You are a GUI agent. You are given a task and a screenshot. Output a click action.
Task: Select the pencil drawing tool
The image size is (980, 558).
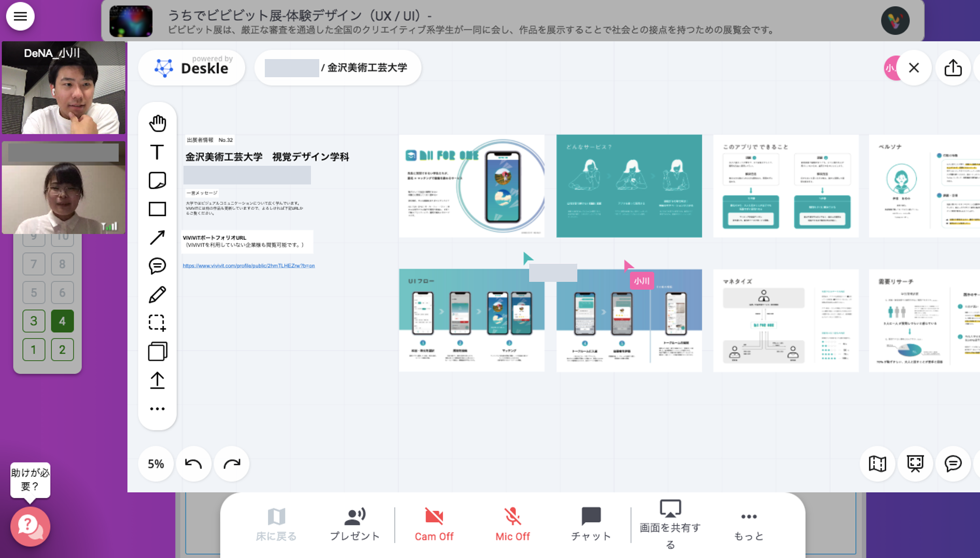(x=157, y=294)
